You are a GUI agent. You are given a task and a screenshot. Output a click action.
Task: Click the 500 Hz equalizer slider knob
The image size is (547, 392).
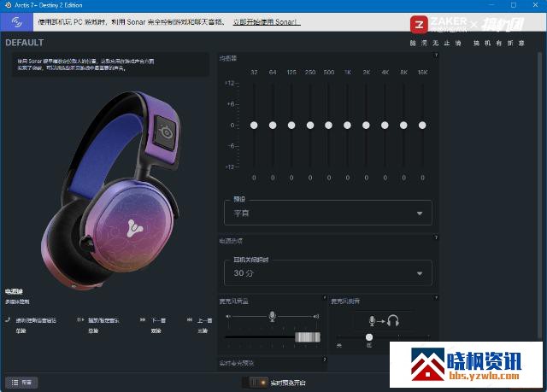click(328, 125)
